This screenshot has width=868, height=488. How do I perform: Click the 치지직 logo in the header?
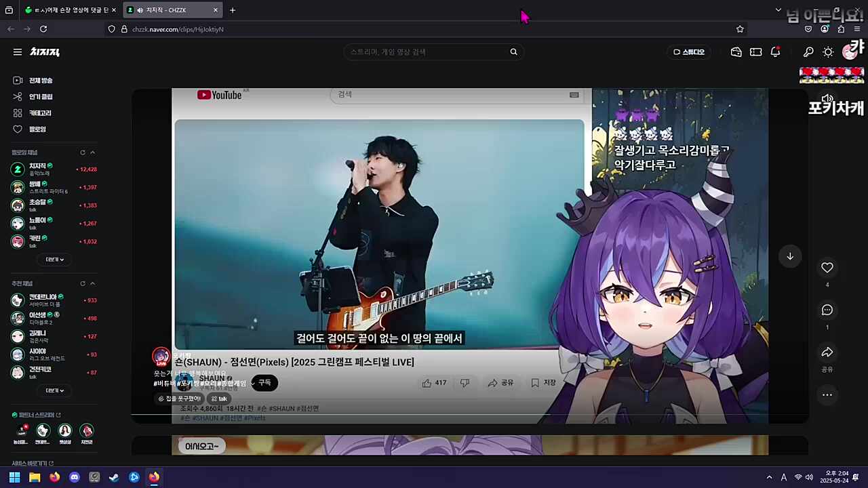[x=45, y=52]
